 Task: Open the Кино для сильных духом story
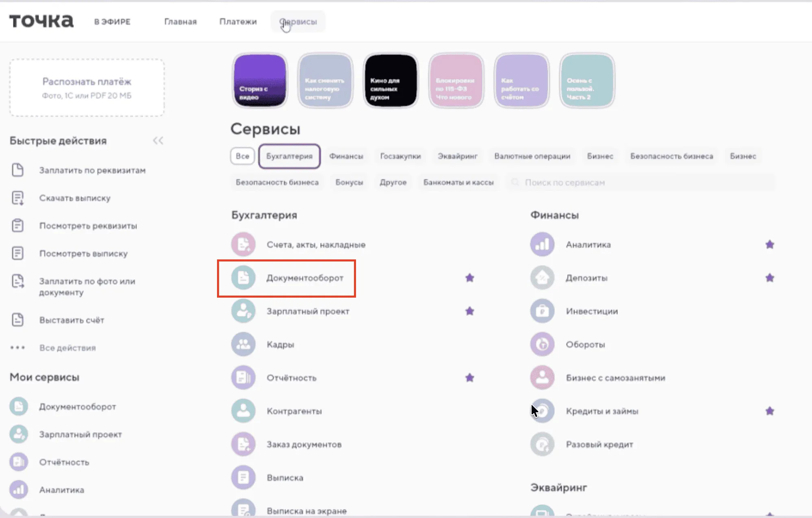(x=391, y=81)
